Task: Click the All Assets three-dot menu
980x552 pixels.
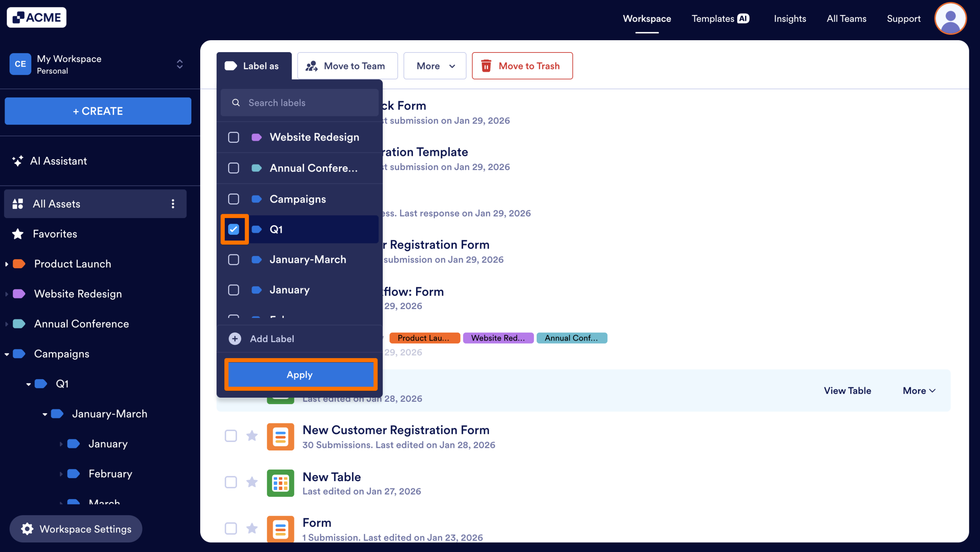Action: tap(173, 204)
